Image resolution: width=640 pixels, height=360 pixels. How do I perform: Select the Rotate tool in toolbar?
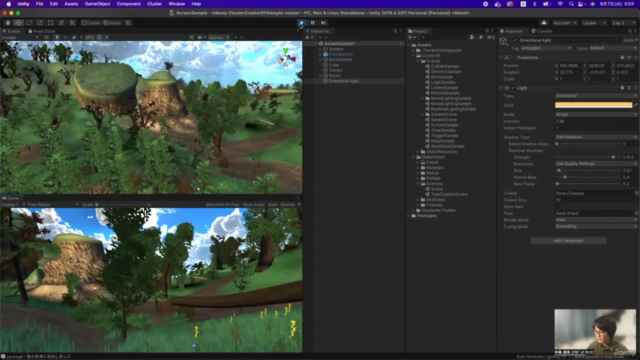[x=29, y=23]
